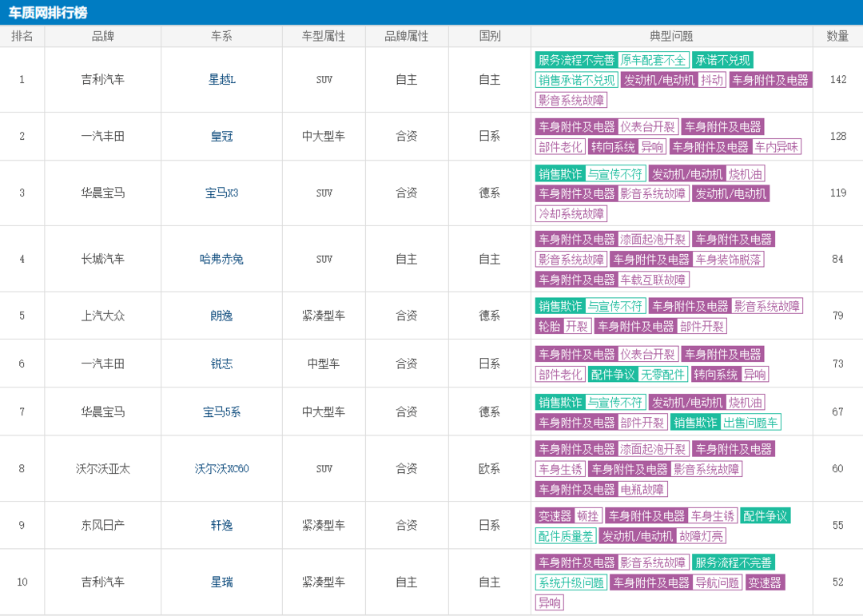Click the 上汽大众 brand cell
863x616 pixels.
[x=103, y=316]
